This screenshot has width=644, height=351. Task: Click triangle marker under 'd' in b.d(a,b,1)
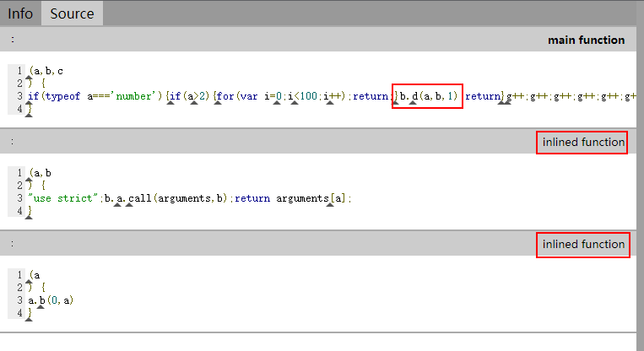(x=413, y=103)
